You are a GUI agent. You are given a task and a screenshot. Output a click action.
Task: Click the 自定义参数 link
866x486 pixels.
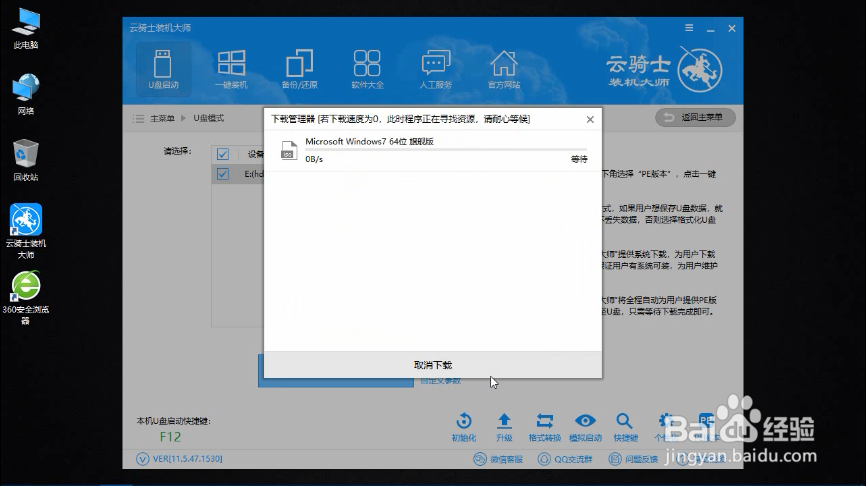coord(440,381)
